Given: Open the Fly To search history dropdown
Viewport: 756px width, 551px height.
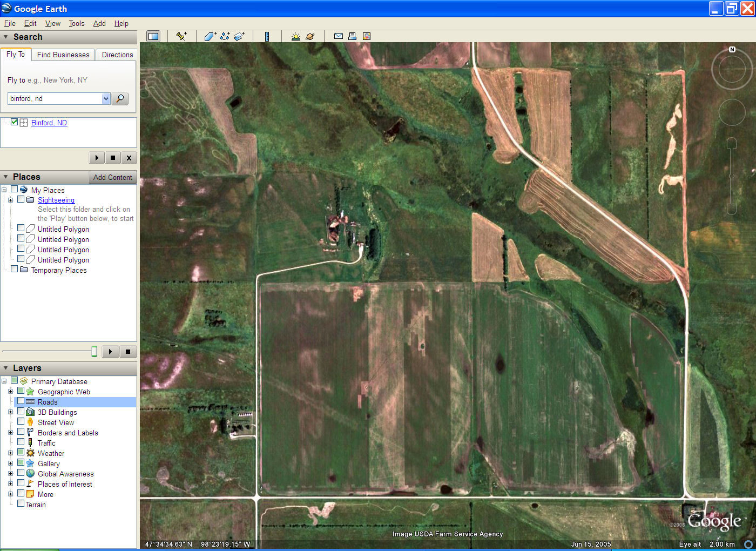Looking at the screenshot, I should tap(106, 98).
